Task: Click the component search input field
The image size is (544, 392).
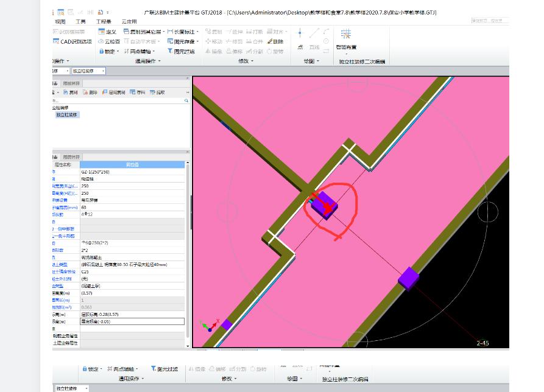Action: (x=118, y=100)
